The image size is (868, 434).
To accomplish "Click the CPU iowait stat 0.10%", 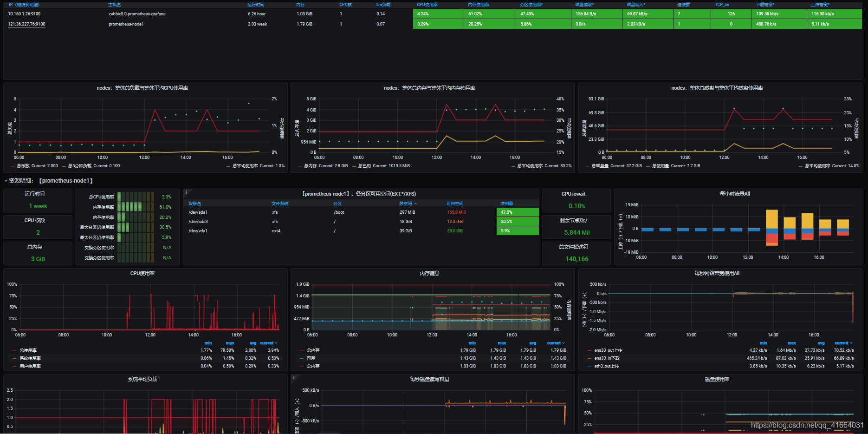I will 577,206.
